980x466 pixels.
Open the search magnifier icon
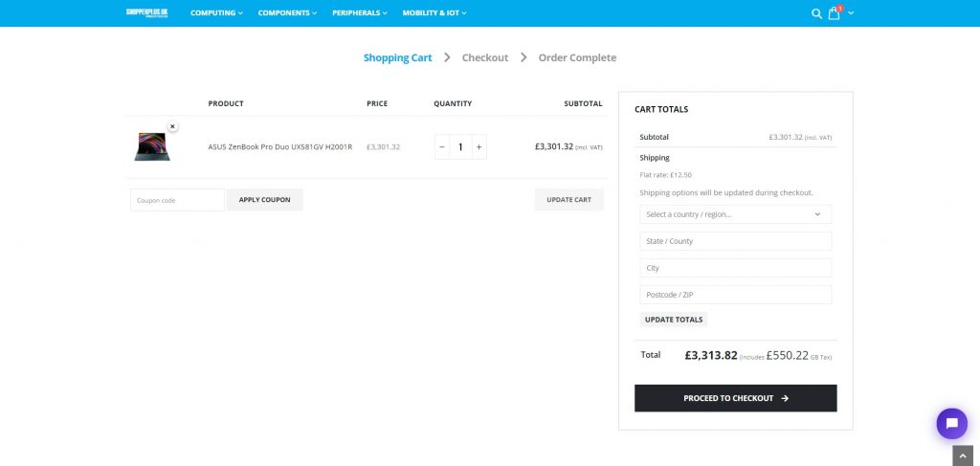click(x=816, y=13)
